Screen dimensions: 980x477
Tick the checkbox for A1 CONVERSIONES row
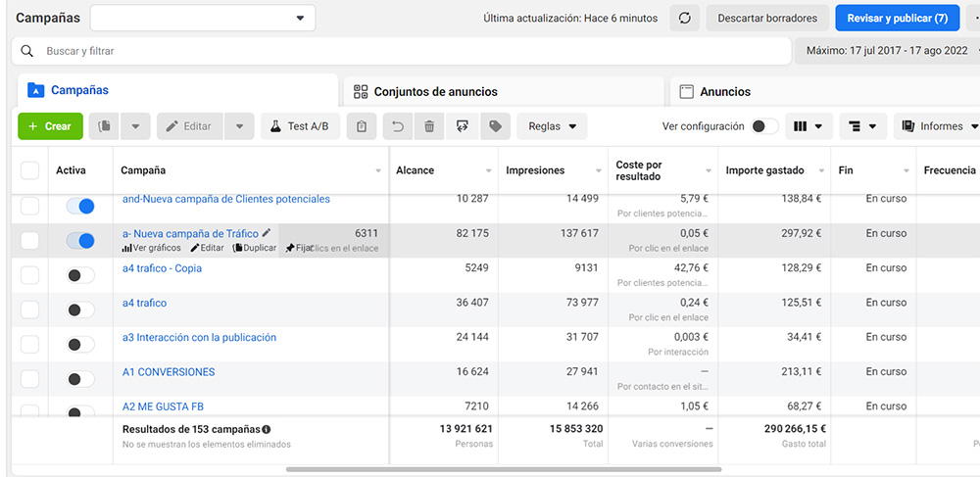click(x=30, y=373)
